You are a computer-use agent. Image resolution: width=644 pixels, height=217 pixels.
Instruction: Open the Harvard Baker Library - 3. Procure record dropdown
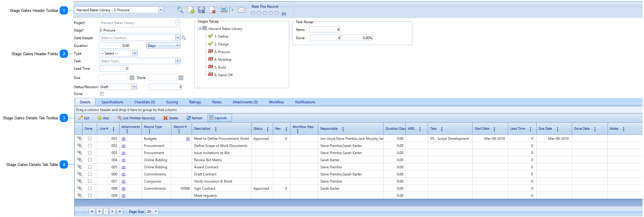click(161, 10)
